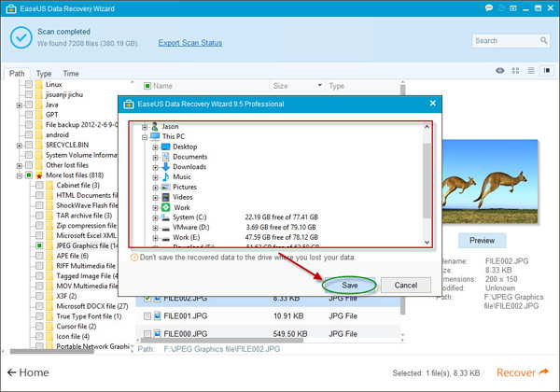Screen dimensions: 560x392
Task: Expand the System (C:) drive node
Action: pos(155,217)
